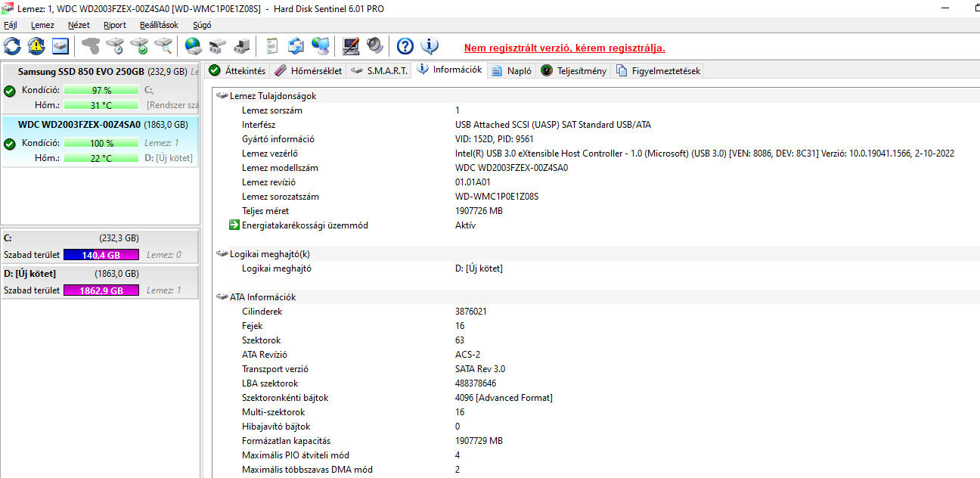Click the Lemez modellszám row label
This screenshot has height=478, width=980.
280,168
